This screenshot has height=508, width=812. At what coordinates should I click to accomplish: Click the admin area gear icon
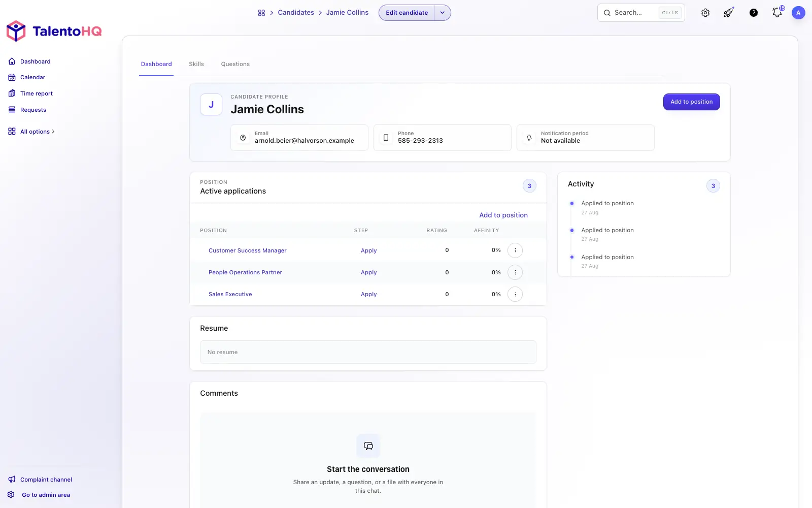click(x=11, y=495)
